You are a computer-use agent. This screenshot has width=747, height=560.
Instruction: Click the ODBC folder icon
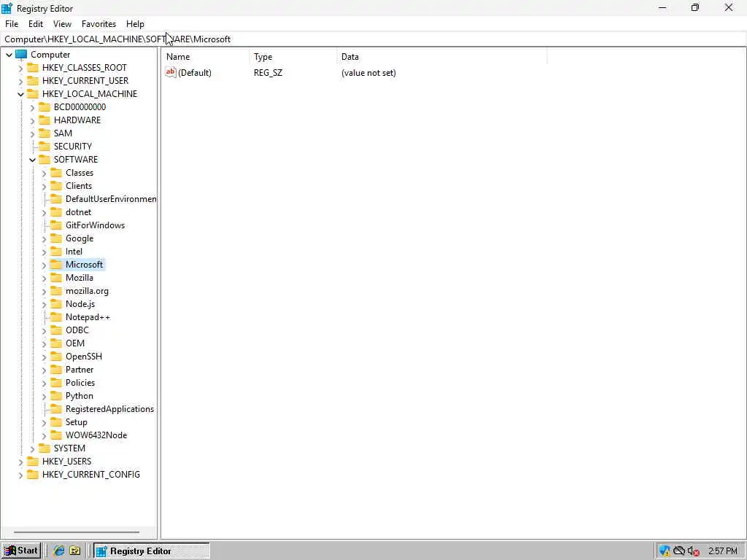(56, 330)
